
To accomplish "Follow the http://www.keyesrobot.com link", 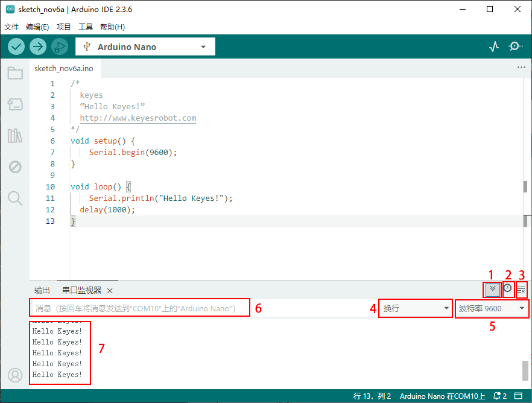I will tap(138, 118).
